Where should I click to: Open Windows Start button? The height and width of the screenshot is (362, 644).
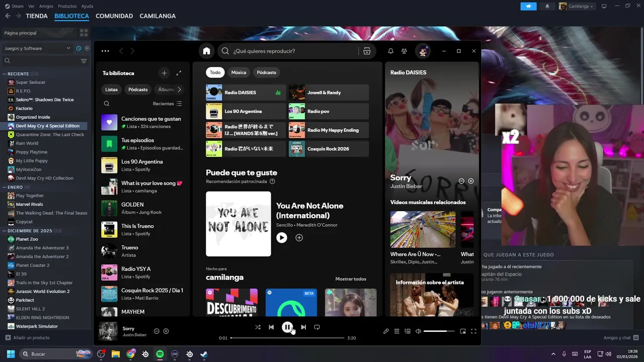11,354
